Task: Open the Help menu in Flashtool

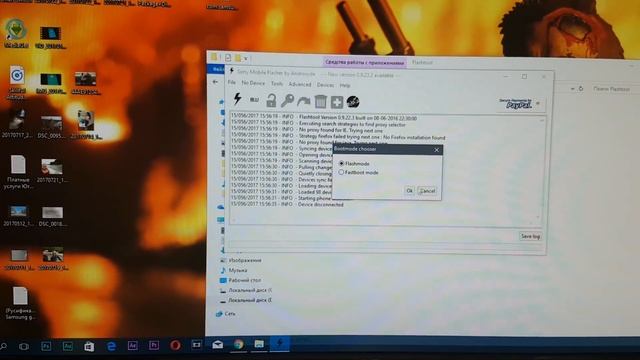Action: click(345, 85)
